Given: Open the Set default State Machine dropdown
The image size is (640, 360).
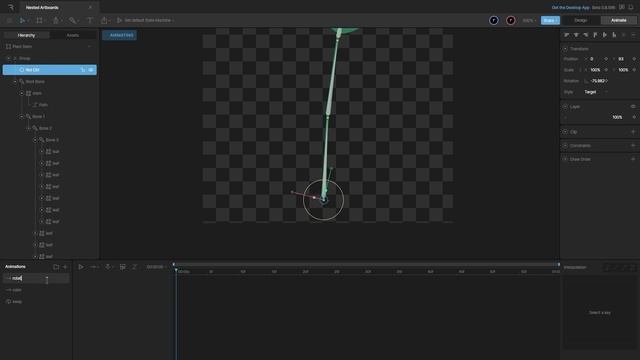Looking at the screenshot, I should [149, 20].
